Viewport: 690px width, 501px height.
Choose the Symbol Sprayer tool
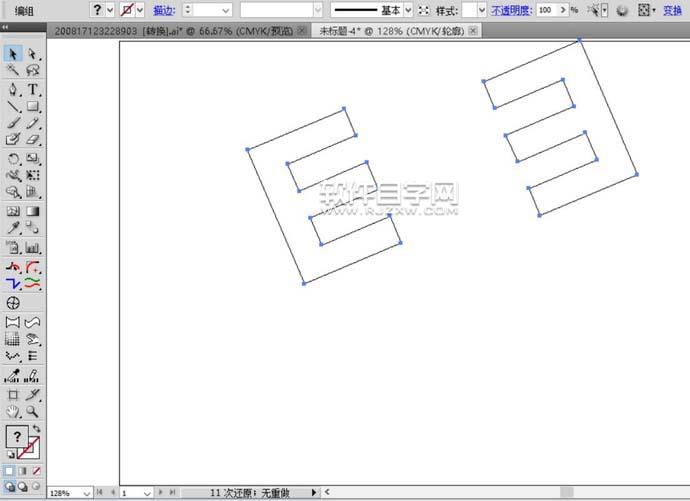point(13,248)
